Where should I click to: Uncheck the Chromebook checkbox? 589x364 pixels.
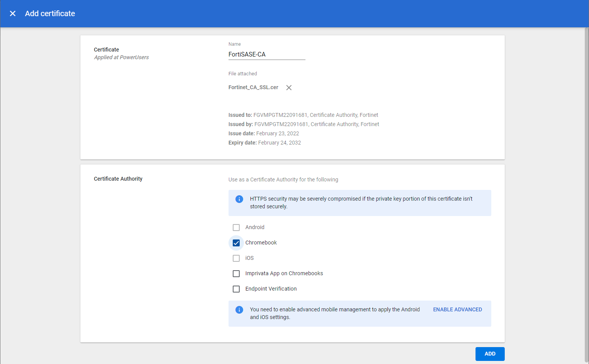click(x=236, y=243)
